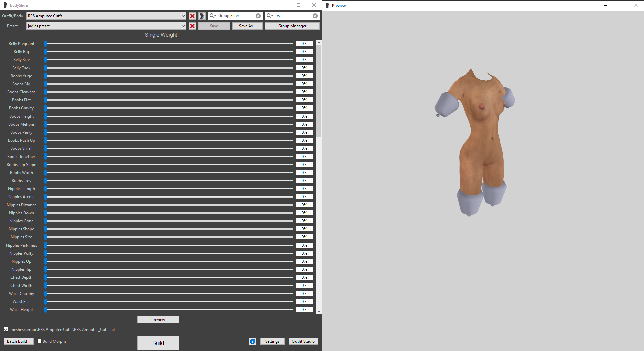644x351 pixels.
Task: Open outfit search magnifier menu
Action: (270, 16)
